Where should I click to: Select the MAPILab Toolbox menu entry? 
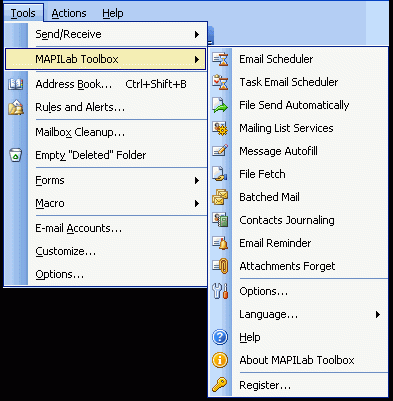pyautogui.click(x=105, y=59)
